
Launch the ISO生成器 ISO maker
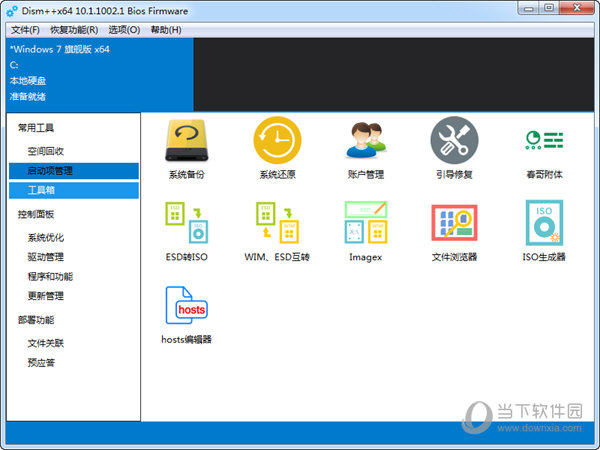pos(544,231)
